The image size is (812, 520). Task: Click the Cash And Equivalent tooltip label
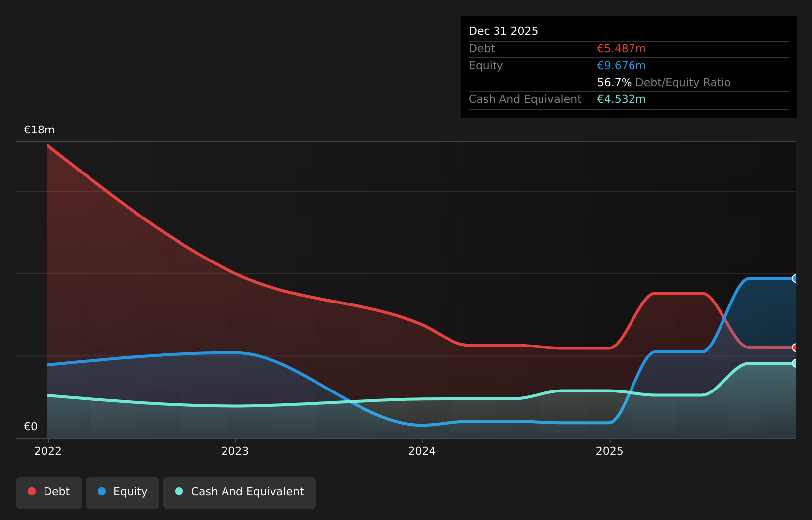tap(525, 99)
